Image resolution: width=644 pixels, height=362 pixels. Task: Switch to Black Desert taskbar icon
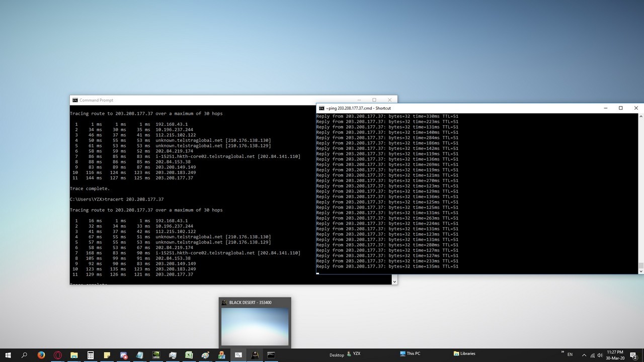tap(255, 355)
